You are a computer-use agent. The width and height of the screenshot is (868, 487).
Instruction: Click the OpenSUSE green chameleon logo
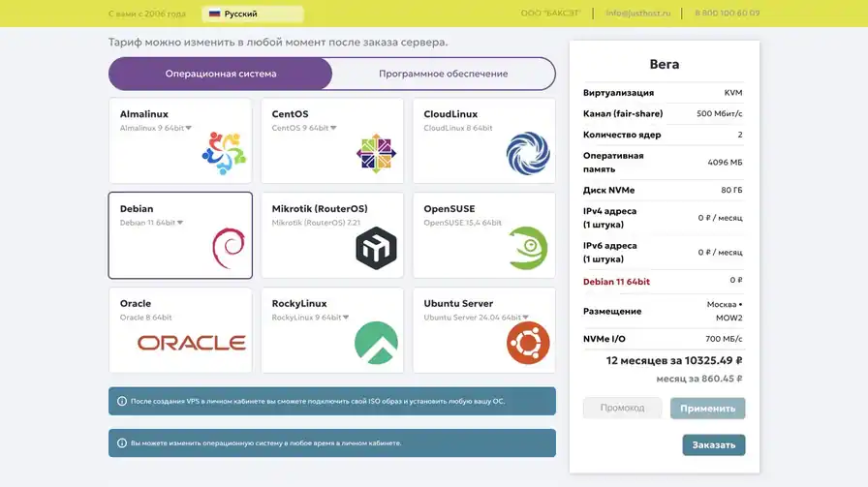click(x=528, y=248)
